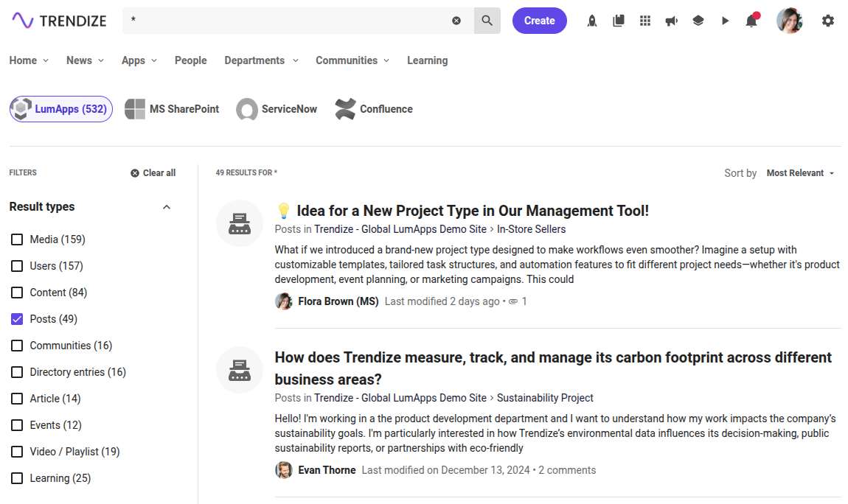This screenshot has width=848, height=504.
Task: Open the library books icon
Action: 619,21
